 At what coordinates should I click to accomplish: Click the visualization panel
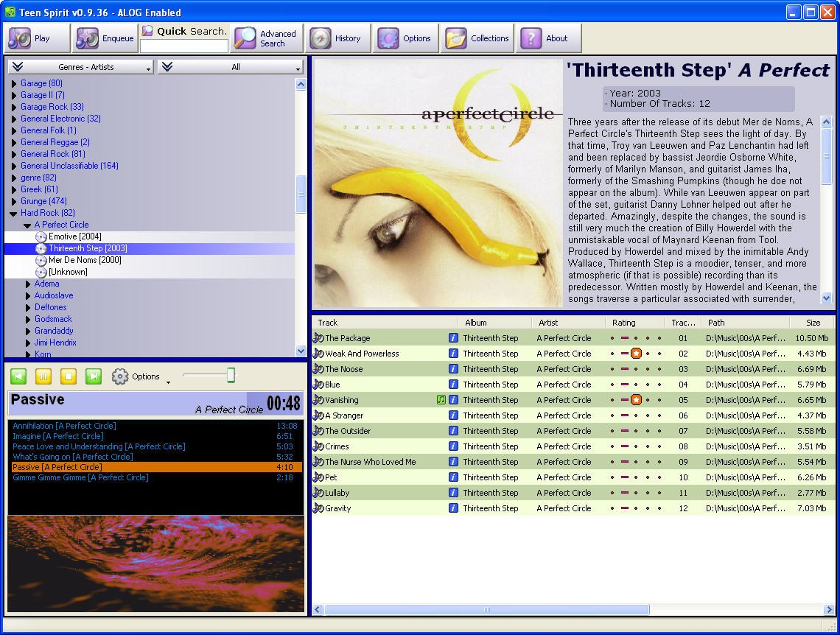tap(156, 564)
